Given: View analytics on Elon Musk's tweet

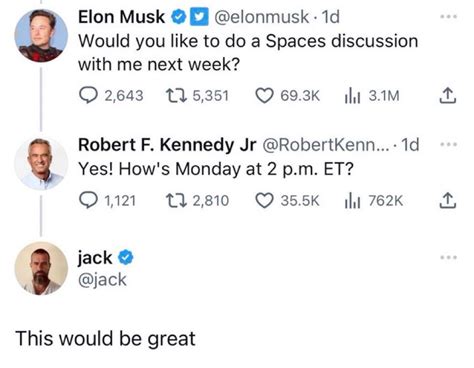Looking at the screenshot, I should click(x=372, y=96).
